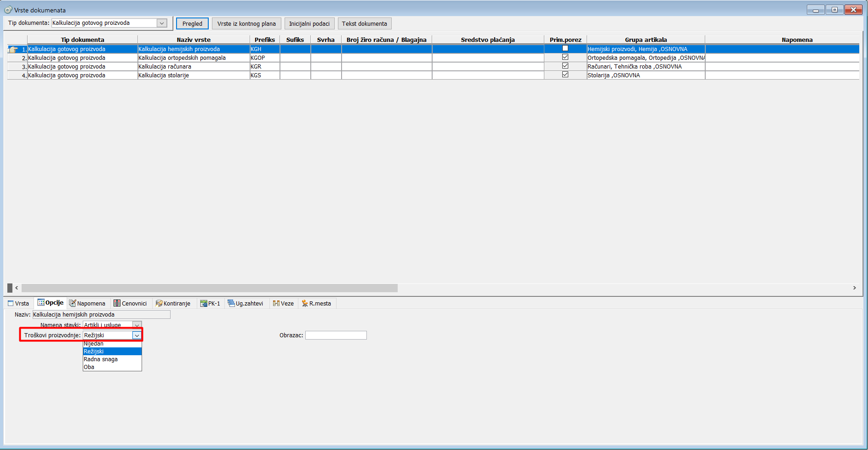The width and height of the screenshot is (868, 450).
Task: Click the Veze tab icon
Action: click(x=276, y=303)
